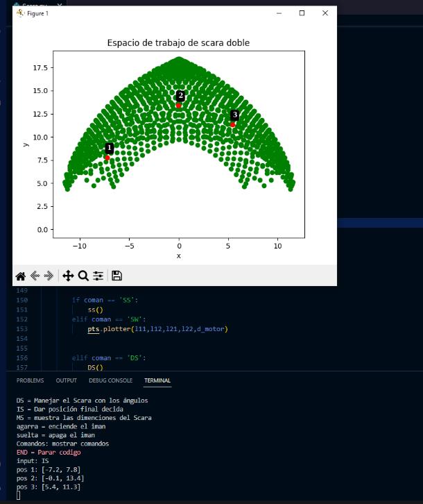Open the DEBUG CONSOLE tab
Viewport: 423px width, 504px height.
click(x=110, y=380)
